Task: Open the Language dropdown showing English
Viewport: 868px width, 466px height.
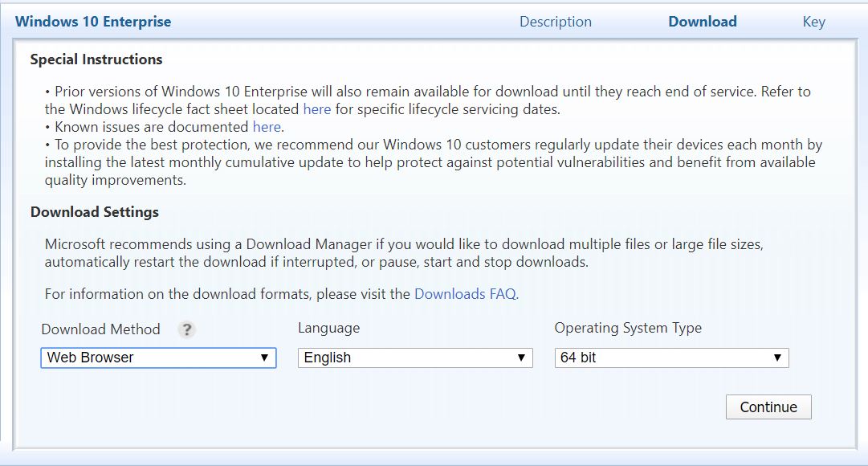Action: click(415, 358)
